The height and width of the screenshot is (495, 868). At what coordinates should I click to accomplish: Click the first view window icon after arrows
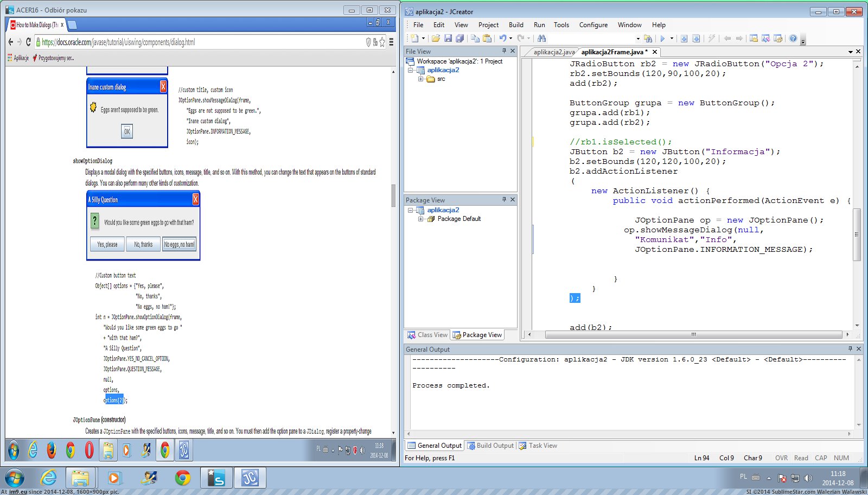pos(754,38)
